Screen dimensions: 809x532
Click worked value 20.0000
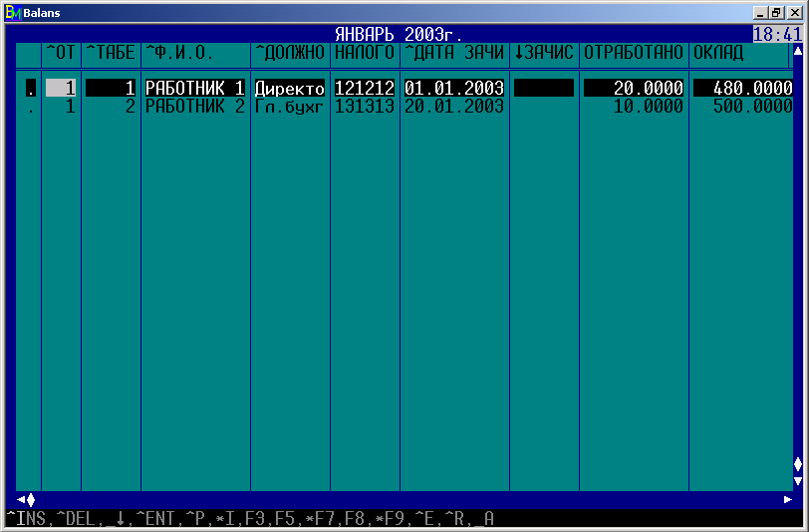click(634, 88)
